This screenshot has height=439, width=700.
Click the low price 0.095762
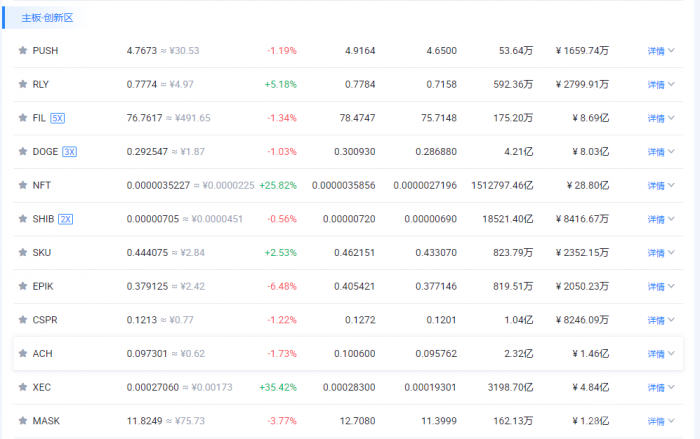coord(436,353)
